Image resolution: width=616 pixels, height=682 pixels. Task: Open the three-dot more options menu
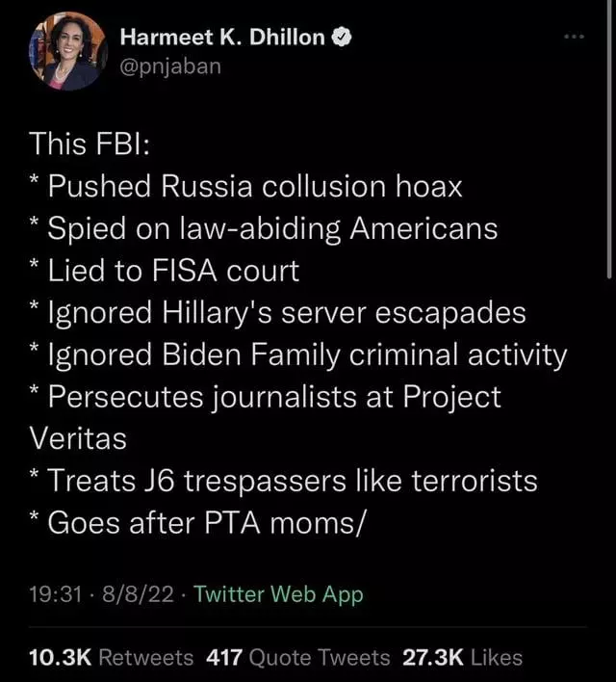[574, 37]
